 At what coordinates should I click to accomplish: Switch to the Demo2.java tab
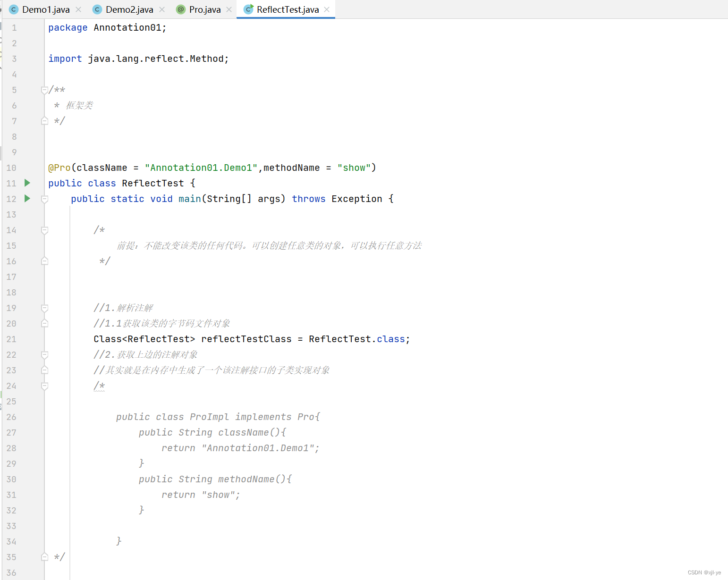(x=129, y=9)
